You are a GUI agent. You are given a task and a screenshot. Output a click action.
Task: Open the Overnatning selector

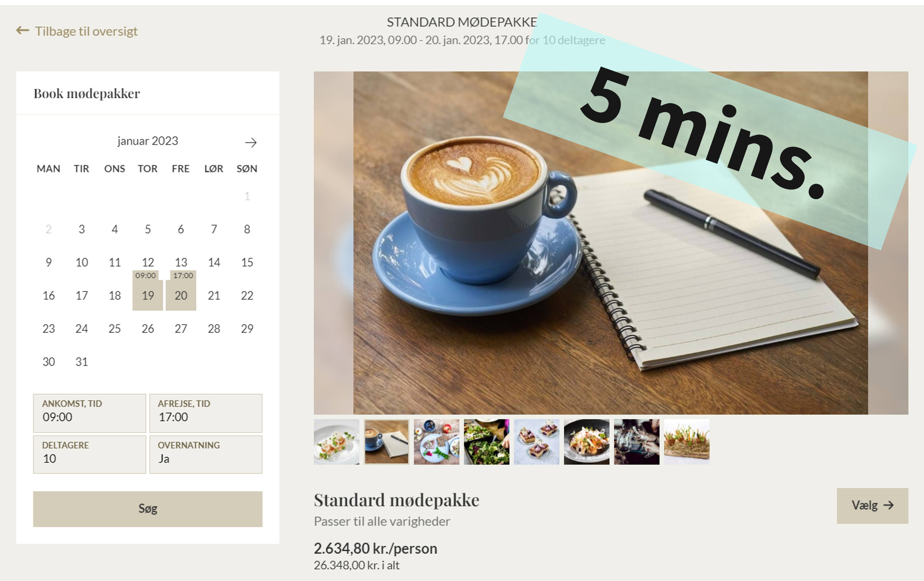(206, 454)
